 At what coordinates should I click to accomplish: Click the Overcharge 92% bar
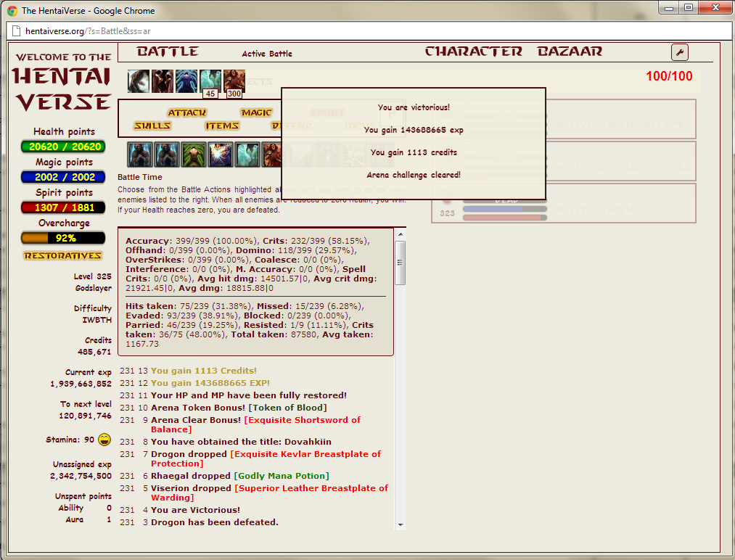point(63,238)
